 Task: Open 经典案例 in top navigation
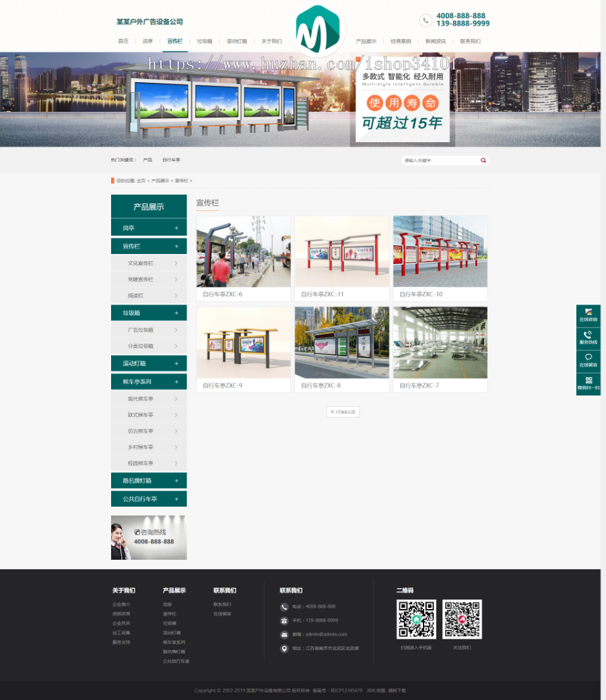(401, 41)
